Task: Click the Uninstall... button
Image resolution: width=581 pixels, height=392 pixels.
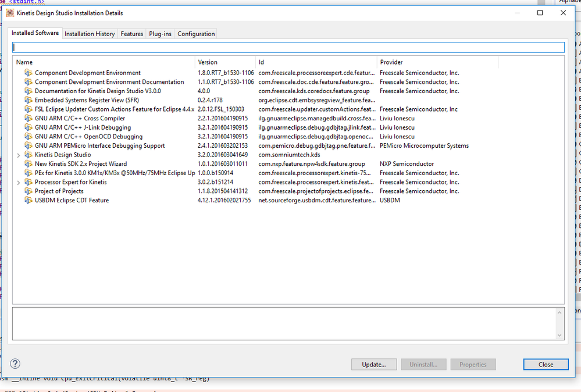Action: (423, 365)
